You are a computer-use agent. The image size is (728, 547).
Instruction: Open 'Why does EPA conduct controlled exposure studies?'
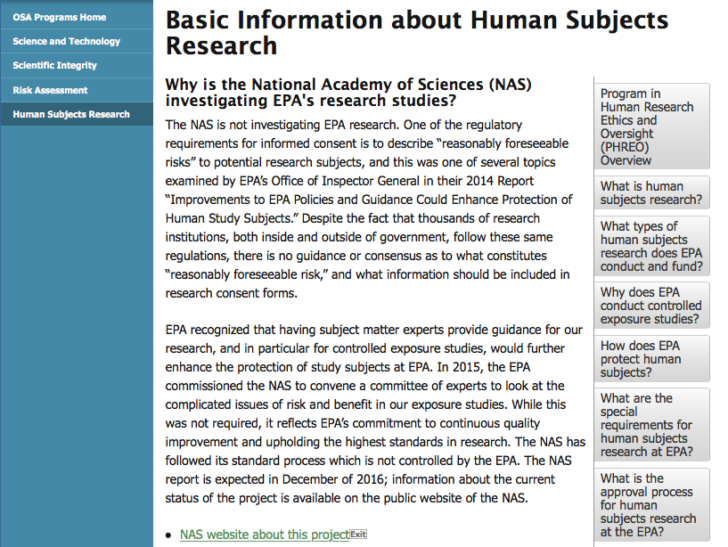(x=652, y=306)
